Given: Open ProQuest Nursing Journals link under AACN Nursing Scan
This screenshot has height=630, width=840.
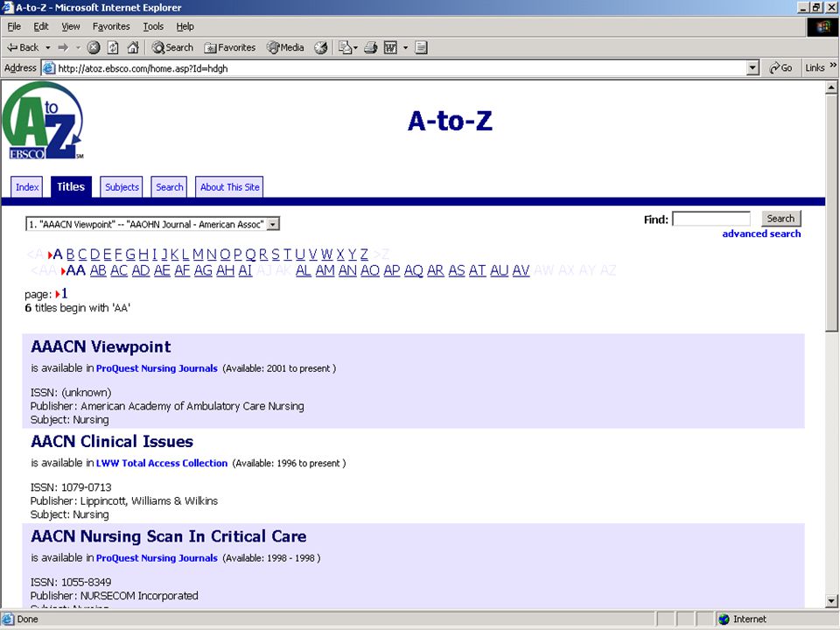Looking at the screenshot, I should tap(157, 558).
